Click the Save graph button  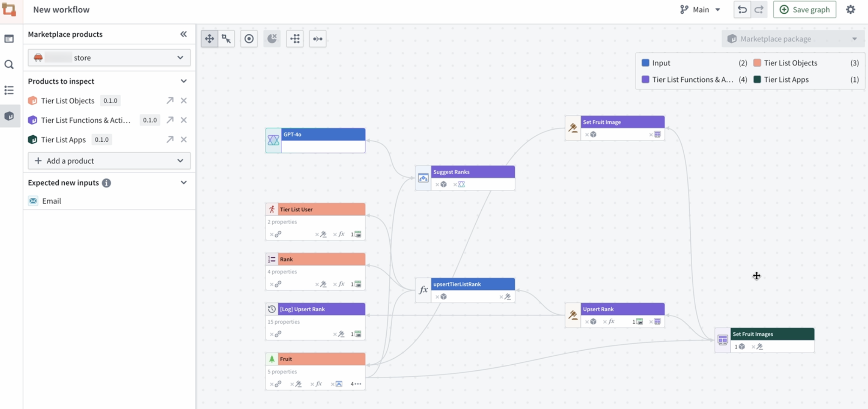pyautogui.click(x=804, y=9)
